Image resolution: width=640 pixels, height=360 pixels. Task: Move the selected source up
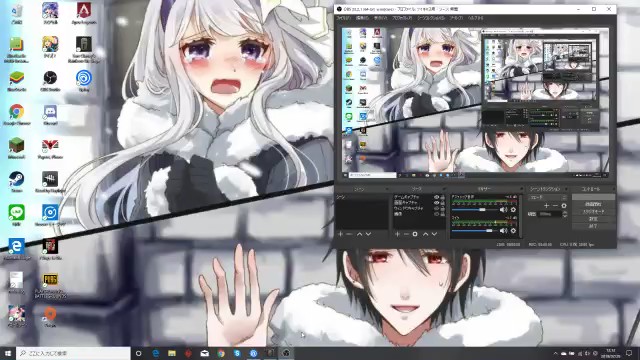pos(425,234)
